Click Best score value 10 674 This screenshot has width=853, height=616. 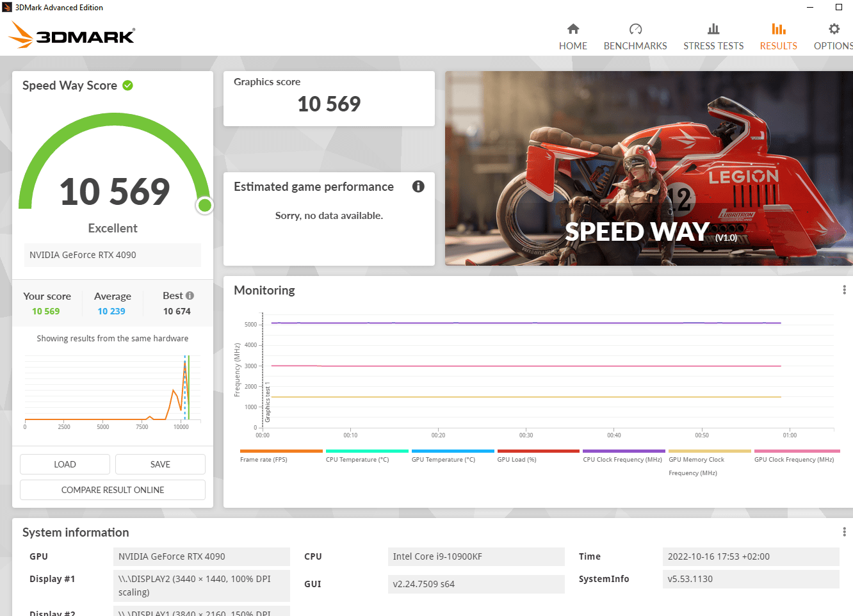click(x=177, y=311)
